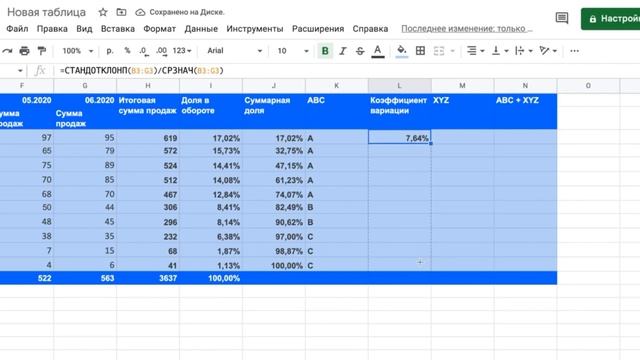Image resolution: width=640 pixels, height=360 pixels.
Task: Increase decimal places
Action: pos(162,51)
